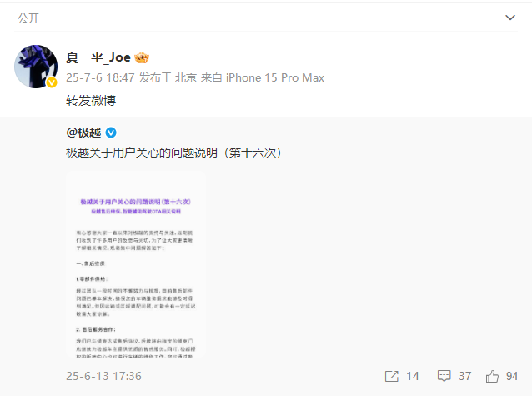Click the repost count 14
The height and width of the screenshot is (405, 532).
[x=413, y=376]
